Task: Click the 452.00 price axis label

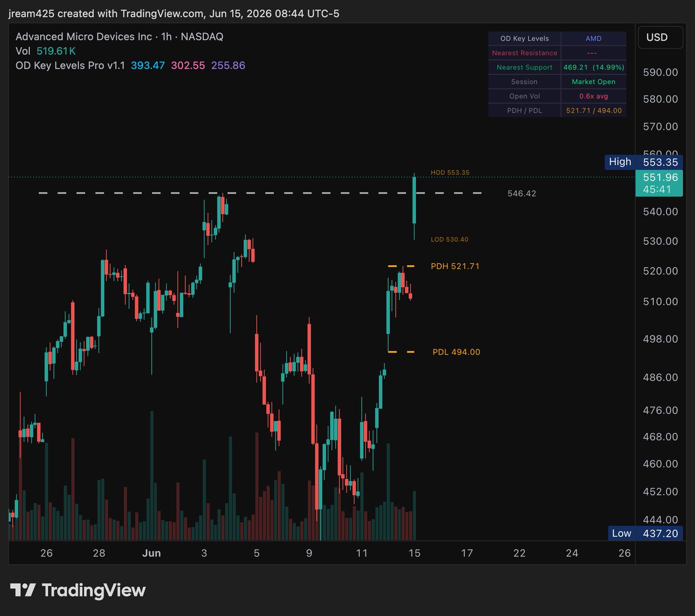Action: pos(660,492)
